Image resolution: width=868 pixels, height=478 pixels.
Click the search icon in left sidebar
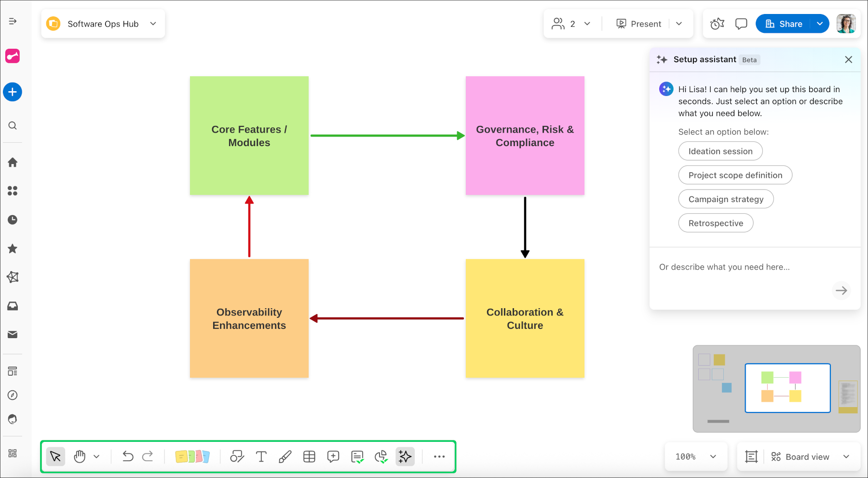click(13, 125)
